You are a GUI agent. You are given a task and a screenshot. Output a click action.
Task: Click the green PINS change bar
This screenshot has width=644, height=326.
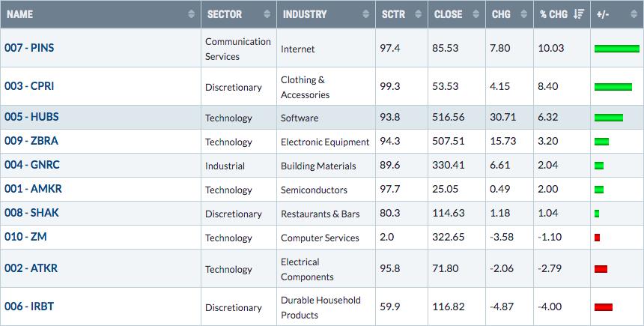617,49
